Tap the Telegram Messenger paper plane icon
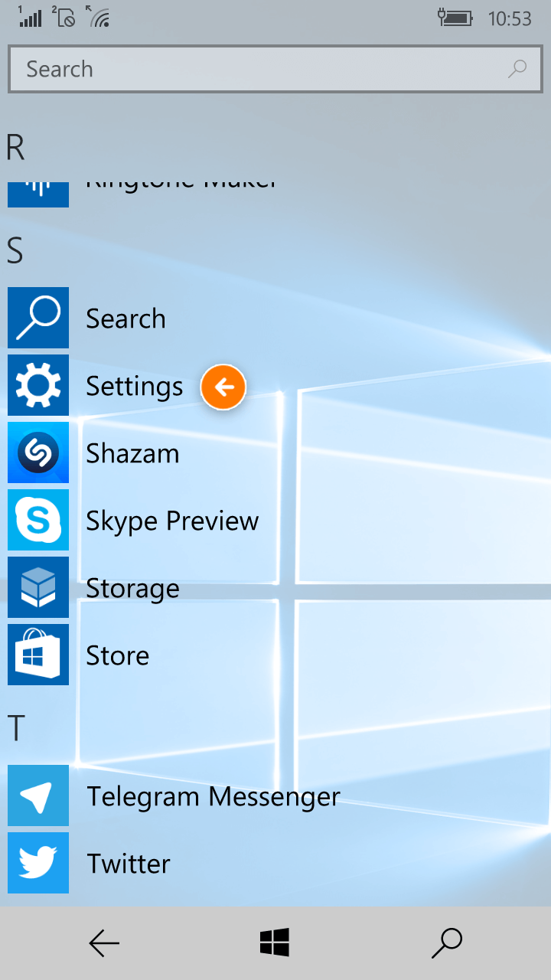Image resolution: width=551 pixels, height=980 pixels. pyautogui.click(x=38, y=795)
